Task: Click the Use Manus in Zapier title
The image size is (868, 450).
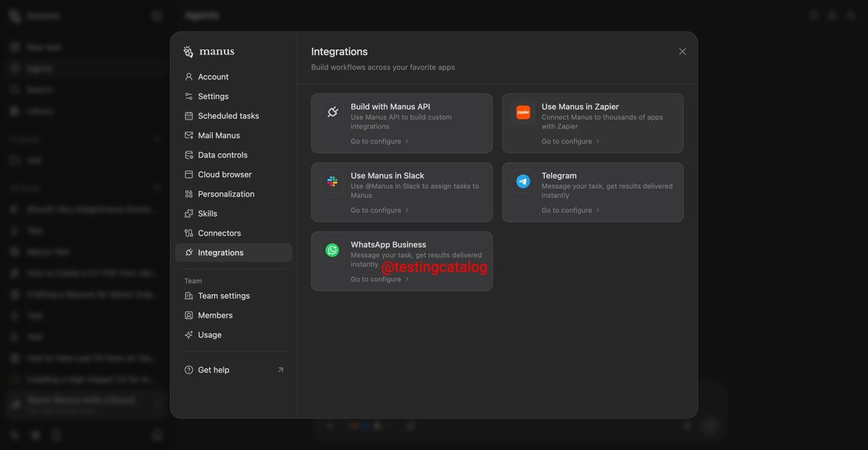Action: [x=580, y=107]
